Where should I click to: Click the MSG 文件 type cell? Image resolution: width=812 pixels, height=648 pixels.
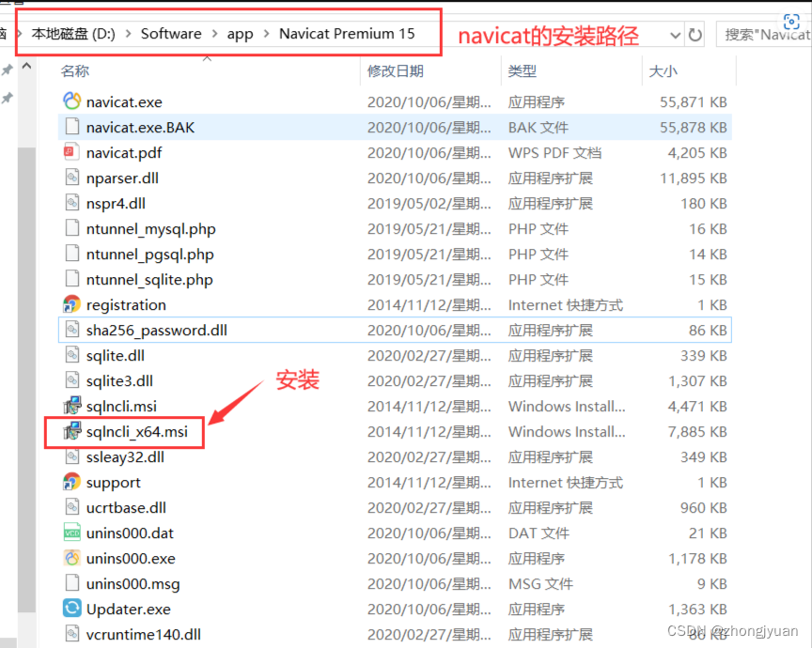(540, 584)
